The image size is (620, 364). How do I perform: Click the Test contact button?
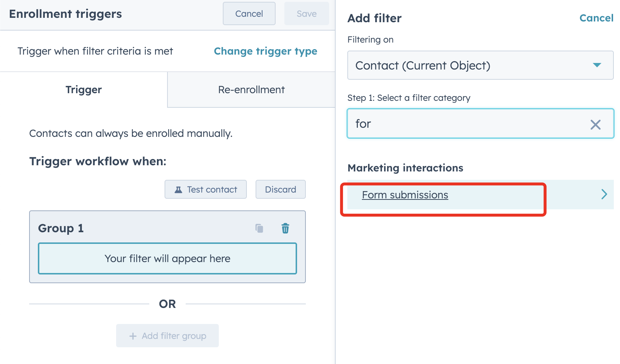205,189
